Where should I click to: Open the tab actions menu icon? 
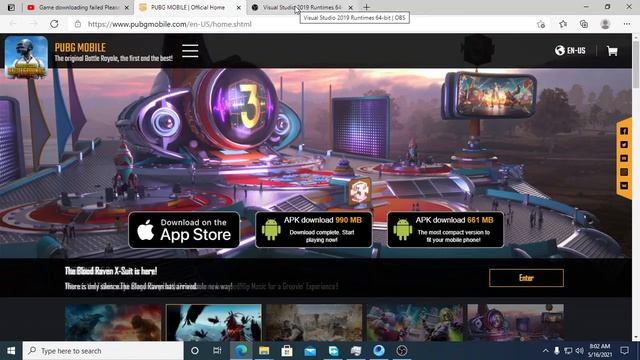(x=11, y=7)
